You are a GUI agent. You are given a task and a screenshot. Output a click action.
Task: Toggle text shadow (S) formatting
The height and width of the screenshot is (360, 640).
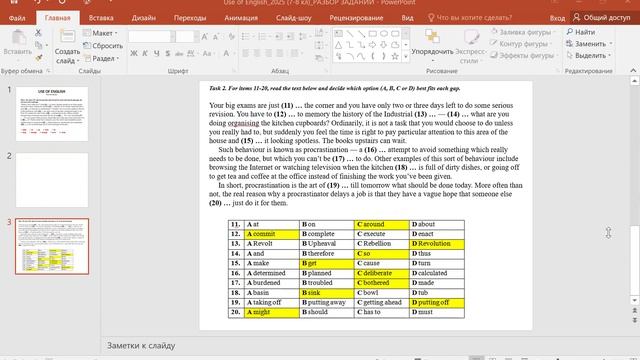coord(168,53)
